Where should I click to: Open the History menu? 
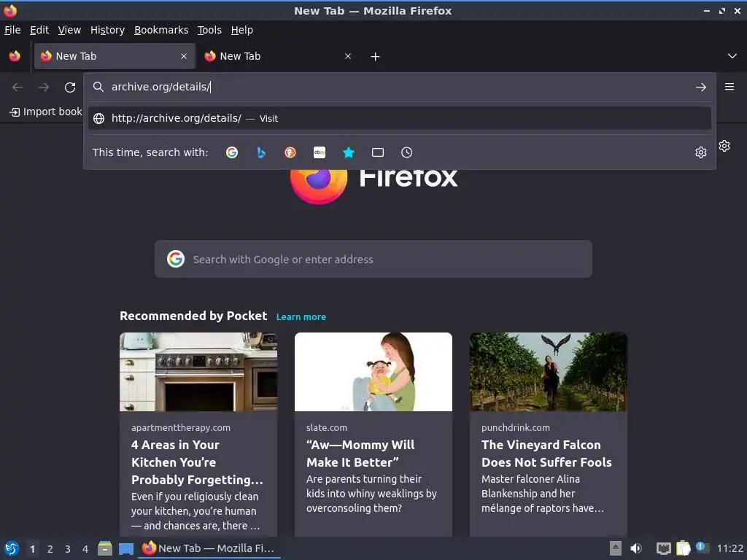tap(108, 30)
